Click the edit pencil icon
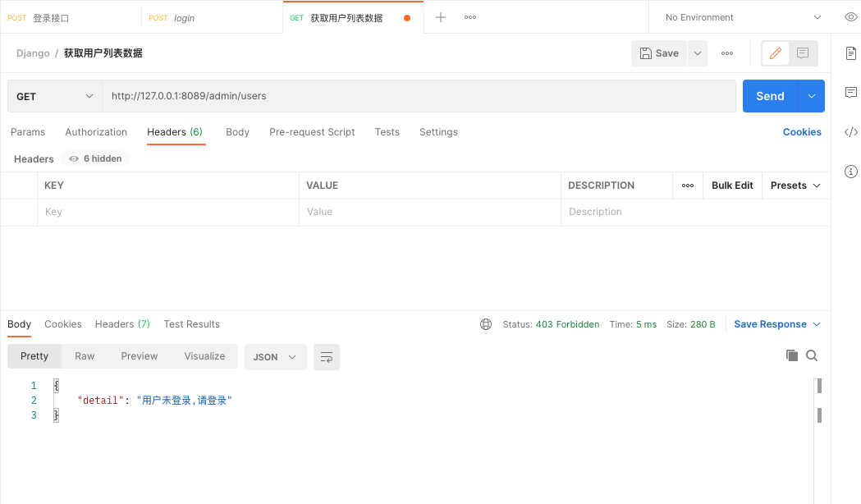This screenshot has width=861, height=504. 776,53
